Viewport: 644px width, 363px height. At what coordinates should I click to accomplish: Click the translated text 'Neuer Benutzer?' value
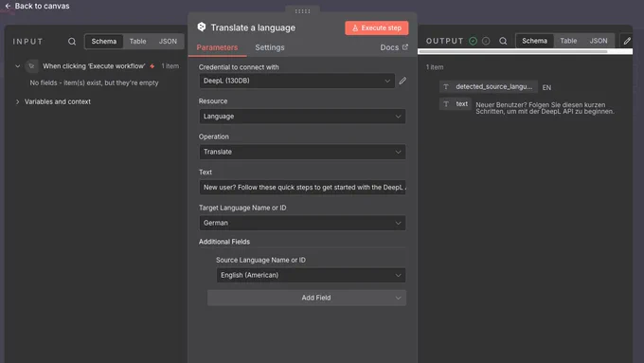[545, 108]
